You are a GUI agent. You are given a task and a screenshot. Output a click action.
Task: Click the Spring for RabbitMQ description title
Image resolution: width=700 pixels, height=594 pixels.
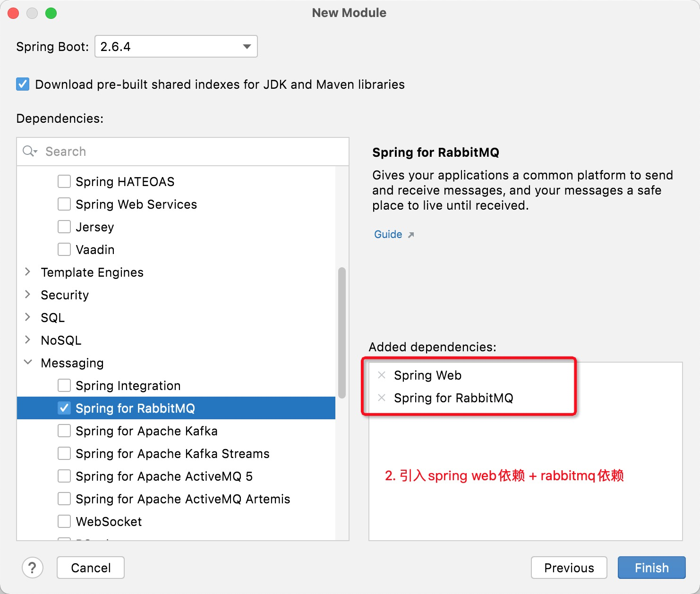(x=435, y=153)
